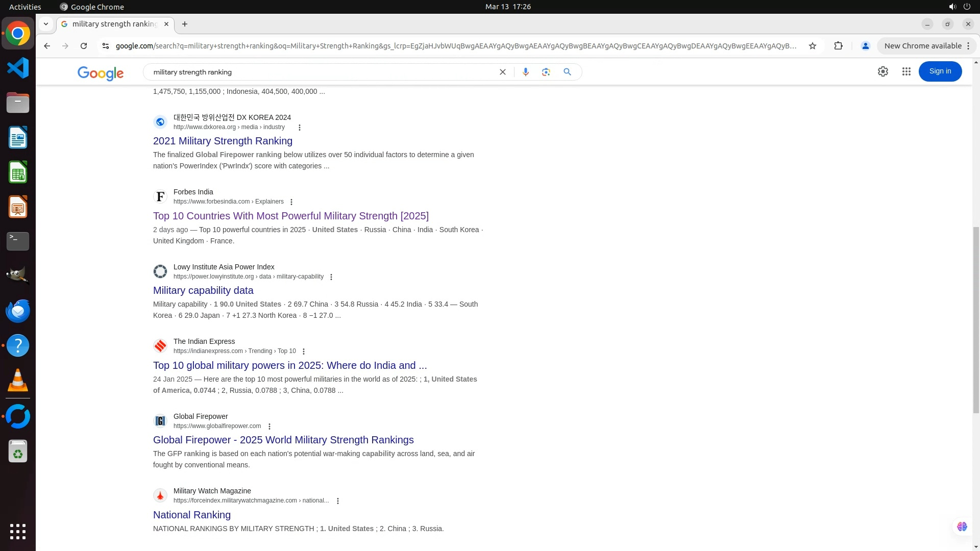The width and height of the screenshot is (980, 551).
Task: Open Global Firepower result three-dot menu
Action: (x=269, y=427)
